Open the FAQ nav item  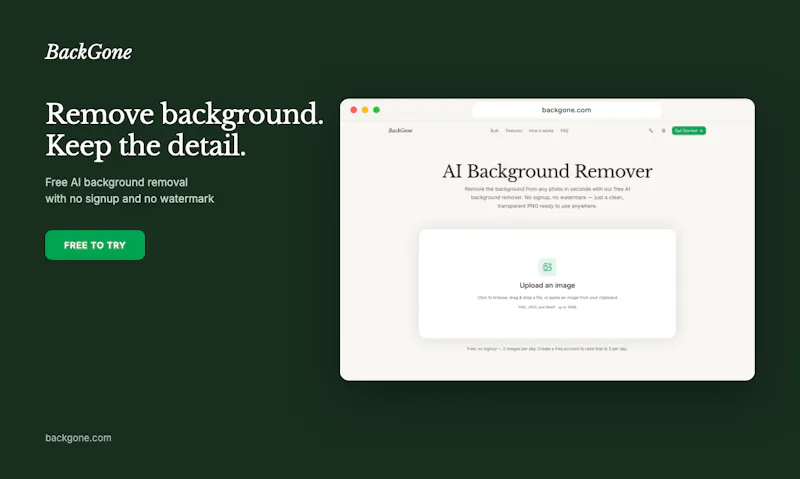point(564,131)
